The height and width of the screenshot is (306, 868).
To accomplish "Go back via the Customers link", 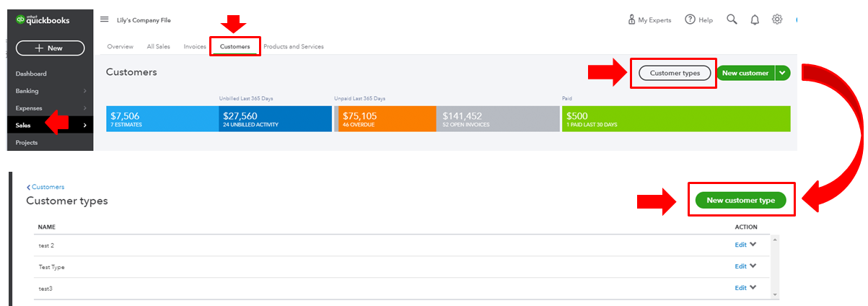I will [48, 187].
